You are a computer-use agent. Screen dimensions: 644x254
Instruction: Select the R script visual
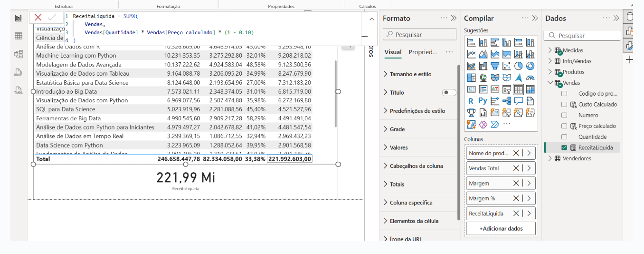point(472,101)
